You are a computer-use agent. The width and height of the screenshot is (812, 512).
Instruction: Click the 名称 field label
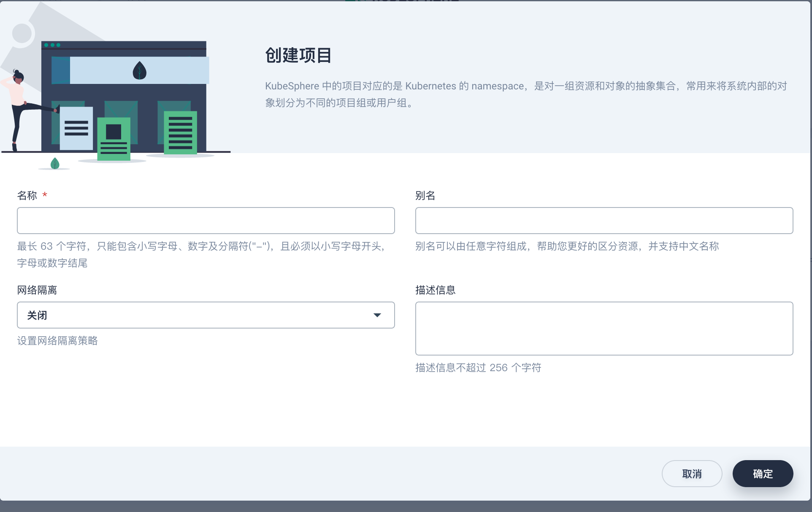click(26, 195)
